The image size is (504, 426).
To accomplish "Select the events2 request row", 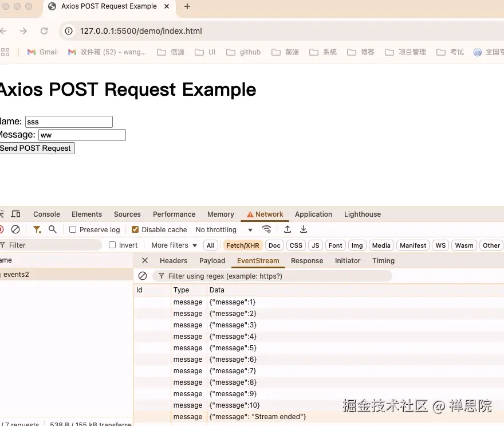I will pos(66,275).
